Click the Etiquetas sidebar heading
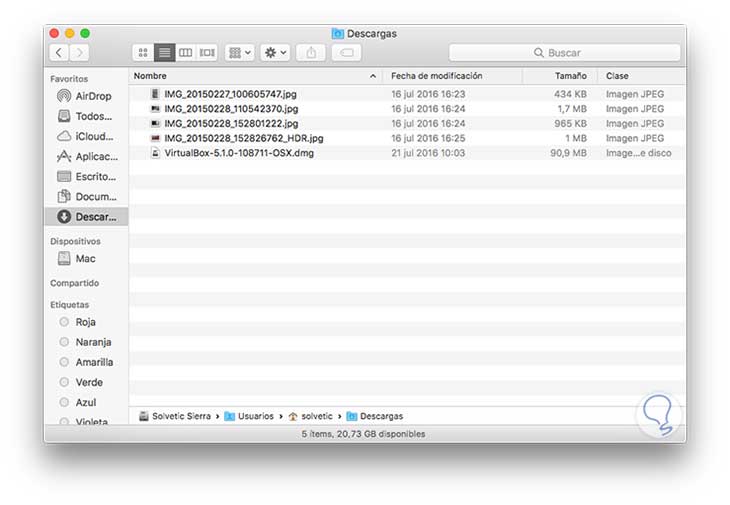 pos(69,305)
